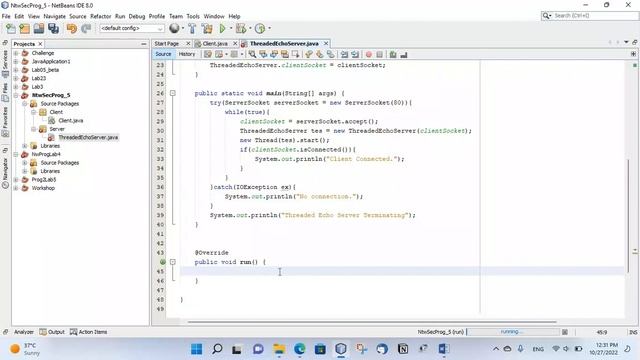The width and height of the screenshot is (640, 360).
Task: Click the Clean and Build icon
Action: [x=207, y=28]
